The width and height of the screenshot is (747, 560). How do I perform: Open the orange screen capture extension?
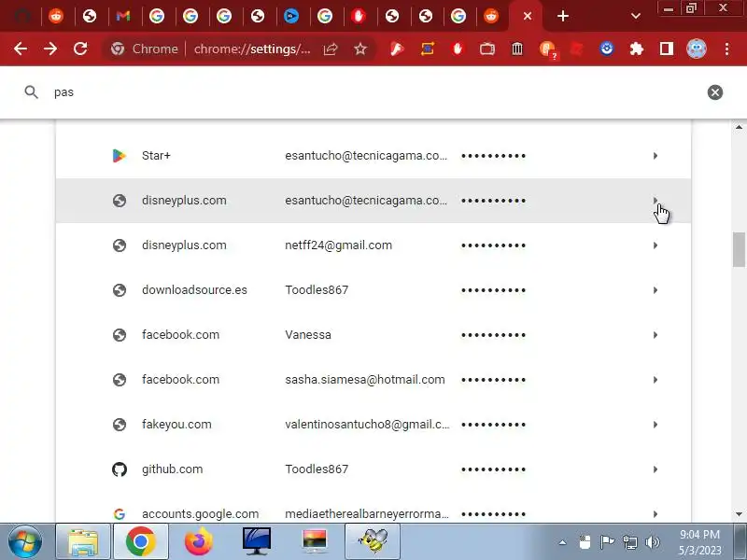pos(428,49)
